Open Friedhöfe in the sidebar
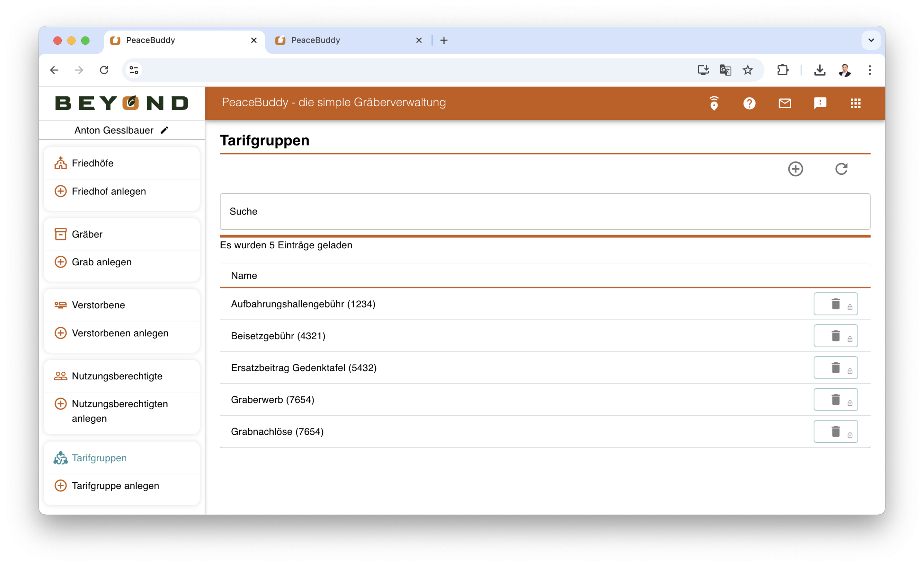Screen dimensions: 924x566 [x=93, y=163]
